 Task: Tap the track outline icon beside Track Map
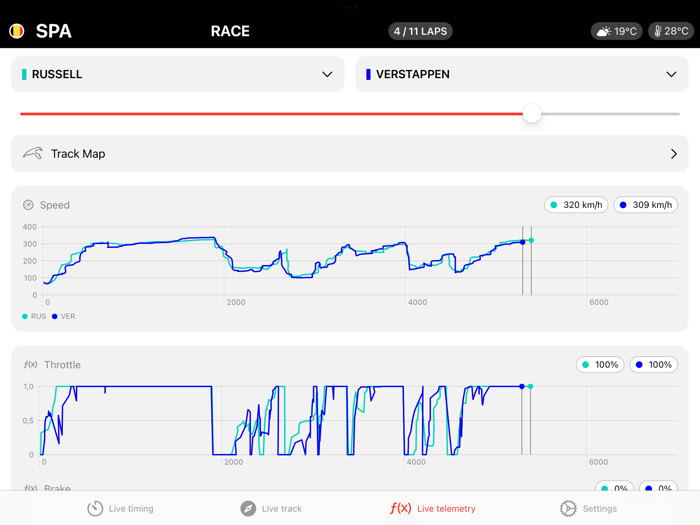(33, 154)
